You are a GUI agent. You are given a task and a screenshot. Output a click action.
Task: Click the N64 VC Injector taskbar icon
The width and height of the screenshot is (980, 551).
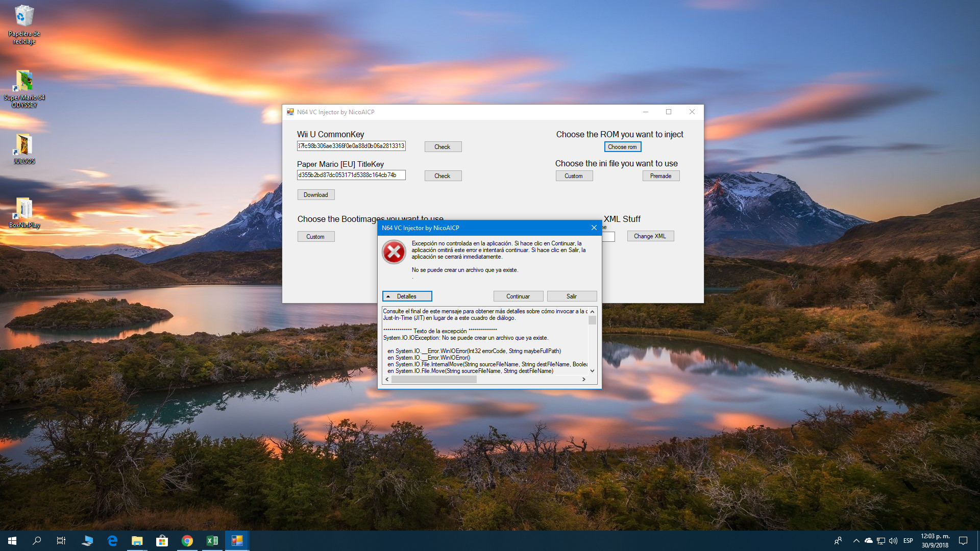(x=237, y=541)
